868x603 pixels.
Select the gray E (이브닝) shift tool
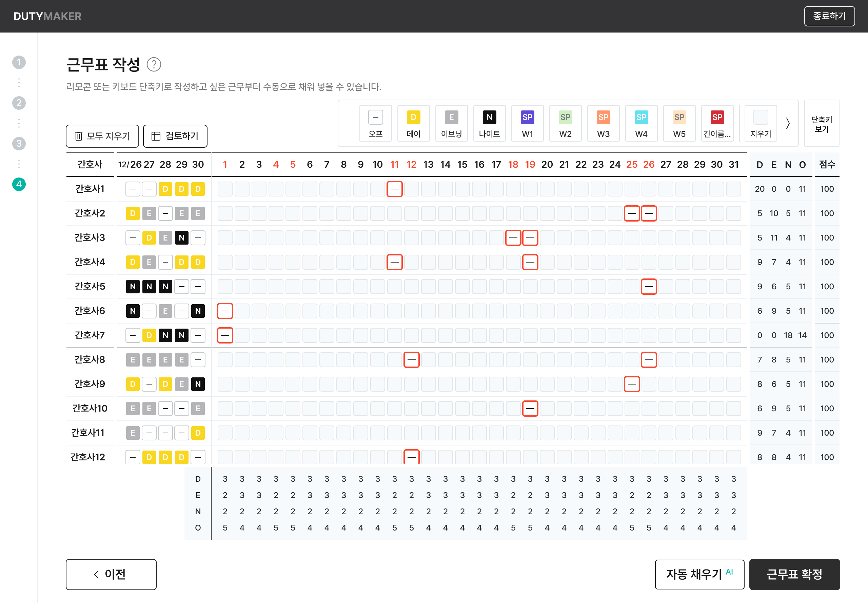451,123
